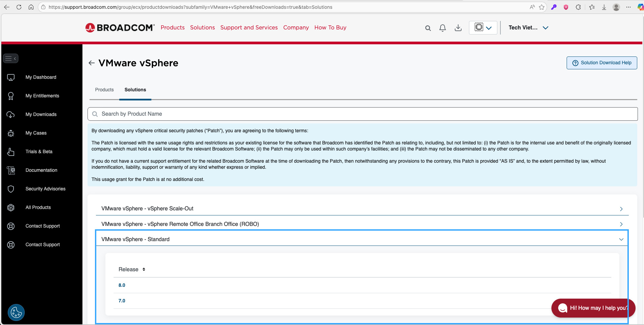Open notifications bell icon

coord(443,28)
